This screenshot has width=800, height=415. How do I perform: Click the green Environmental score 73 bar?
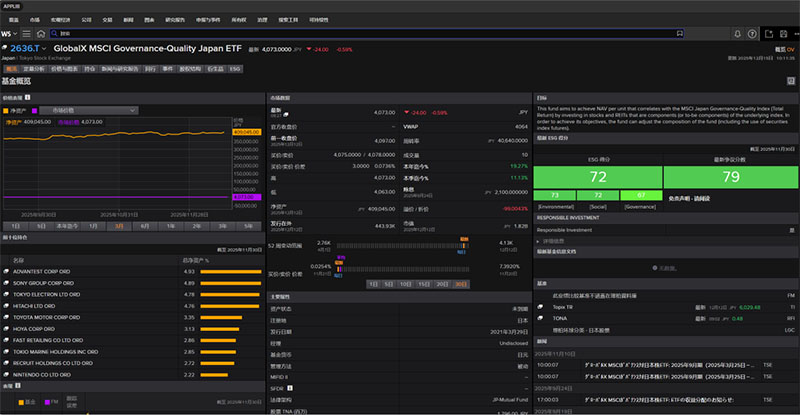556,194
